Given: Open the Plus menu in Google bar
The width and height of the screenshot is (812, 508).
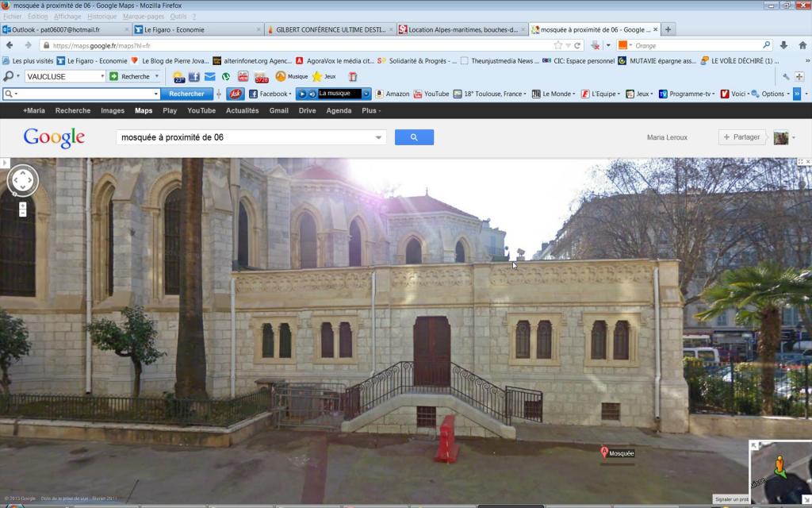Looking at the screenshot, I should [371, 110].
